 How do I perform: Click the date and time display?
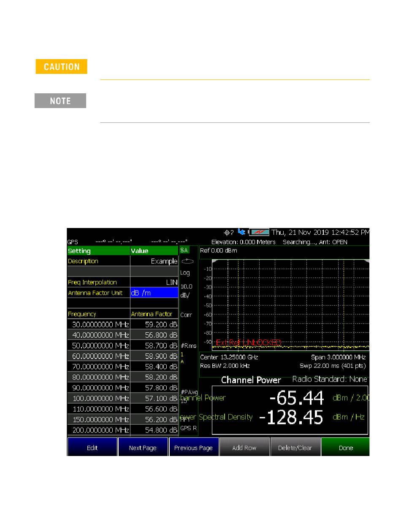[320, 232]
